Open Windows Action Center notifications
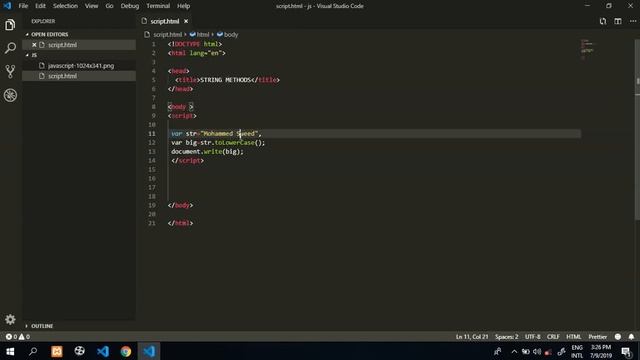 click(x=627, y=351)
